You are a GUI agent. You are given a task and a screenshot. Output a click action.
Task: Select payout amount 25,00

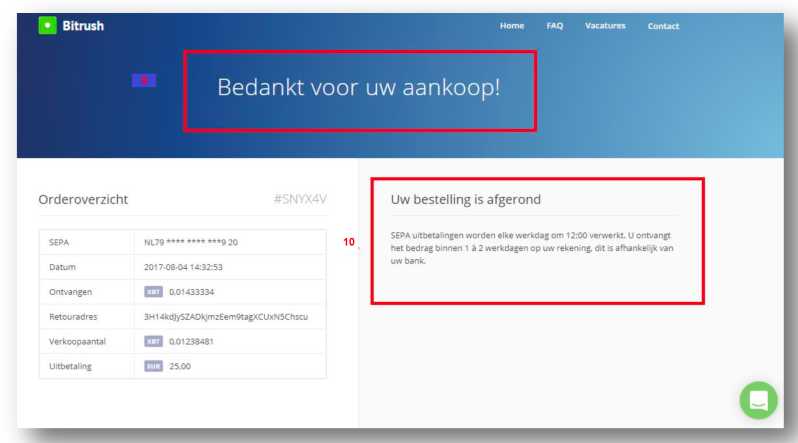(x=180, y=366)
